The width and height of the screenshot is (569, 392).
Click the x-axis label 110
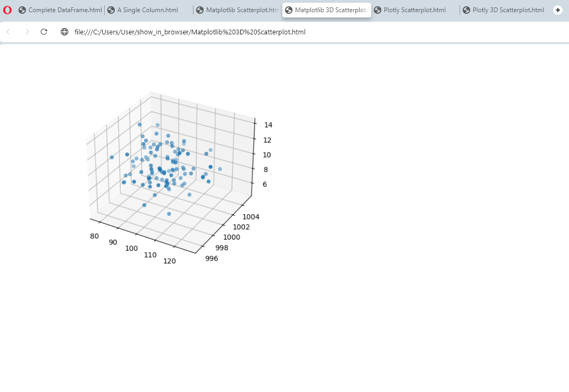click(150, 255)
